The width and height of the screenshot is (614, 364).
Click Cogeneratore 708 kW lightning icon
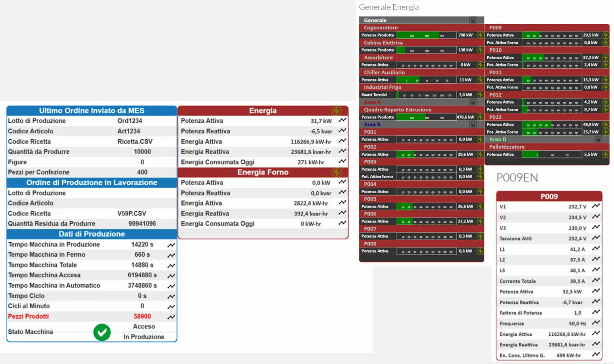click(x=480, y=35)
